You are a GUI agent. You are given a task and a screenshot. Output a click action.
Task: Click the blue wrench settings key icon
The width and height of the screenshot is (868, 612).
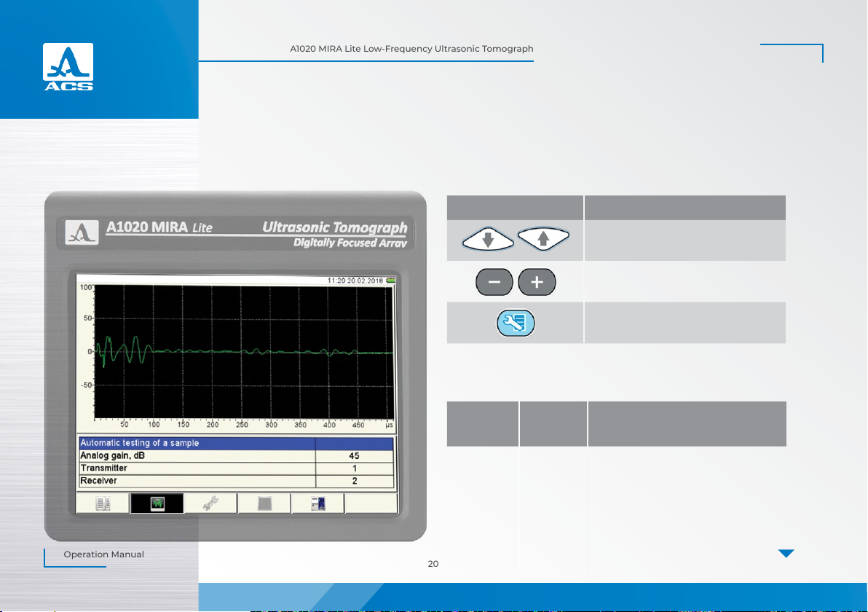pyautogui.click(x=516, y=323)
